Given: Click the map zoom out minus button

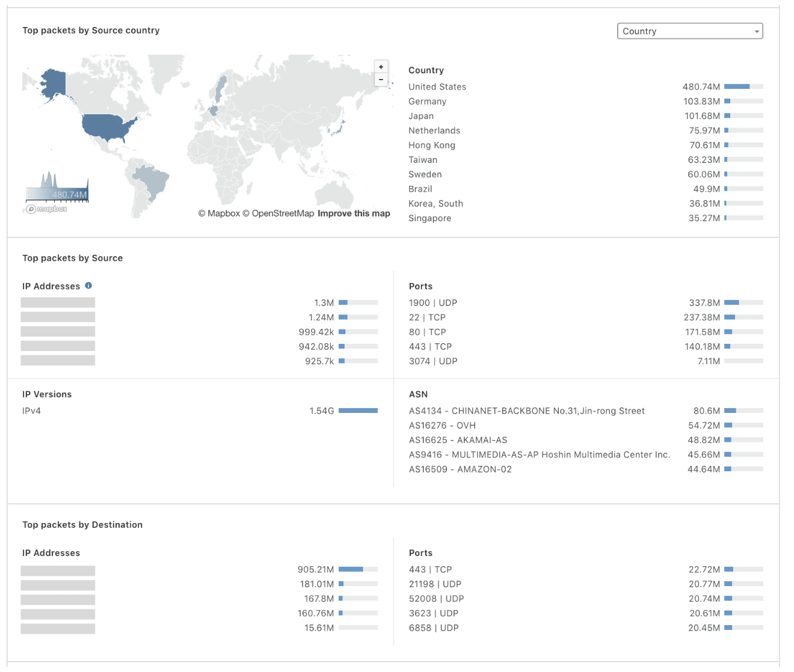Looking at the screenshot, I should (x=381, y=80).
